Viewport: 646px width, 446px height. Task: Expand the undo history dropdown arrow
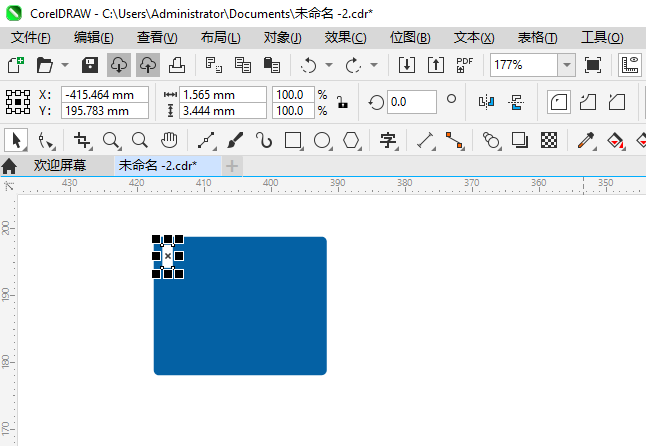(x=329, y=65)
